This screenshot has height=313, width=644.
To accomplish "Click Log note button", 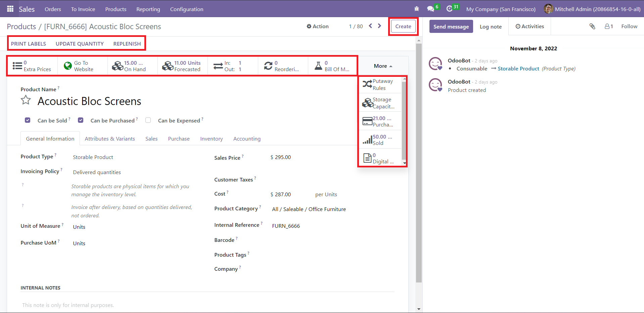I will click(x=491, y=27).
